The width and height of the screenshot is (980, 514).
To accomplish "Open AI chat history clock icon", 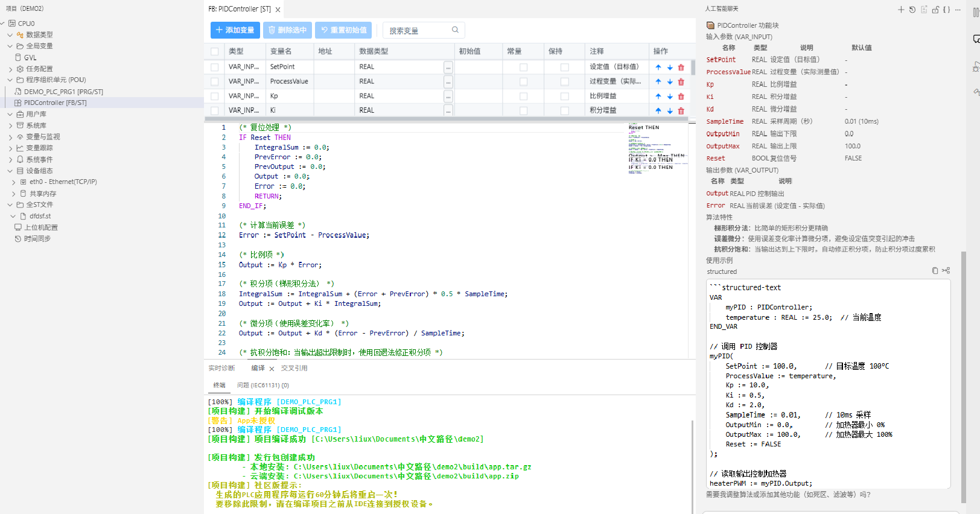I will 912,10.
